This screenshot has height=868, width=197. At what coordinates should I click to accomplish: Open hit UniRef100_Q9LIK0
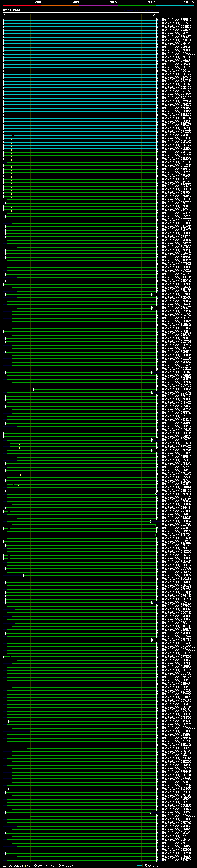(x=177, y=152)
